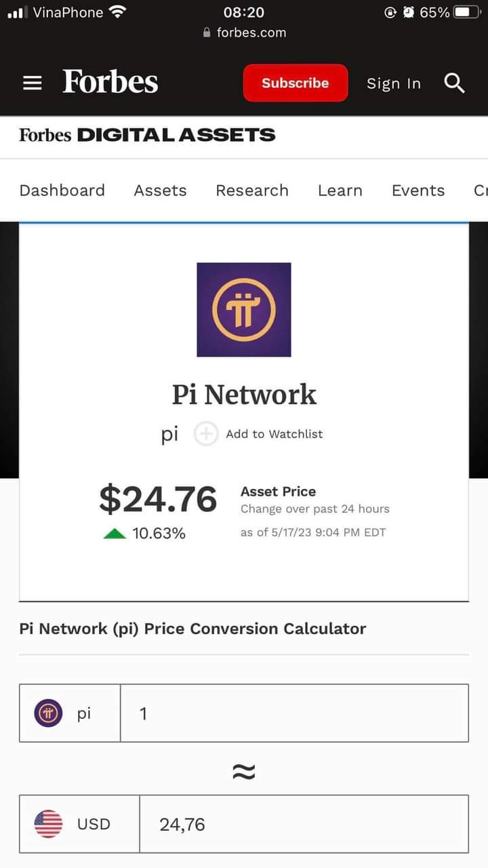Open the Events tab

[x=418, y=191]
